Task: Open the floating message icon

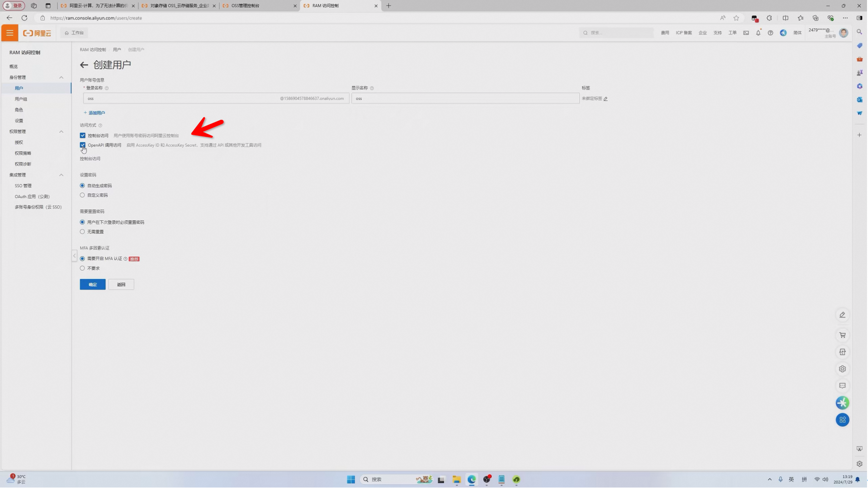Action: [x=843, y=386]
